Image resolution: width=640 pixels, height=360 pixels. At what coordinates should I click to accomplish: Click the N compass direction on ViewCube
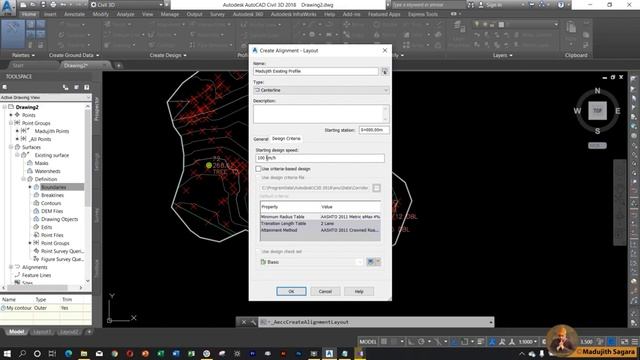point(597,91)
